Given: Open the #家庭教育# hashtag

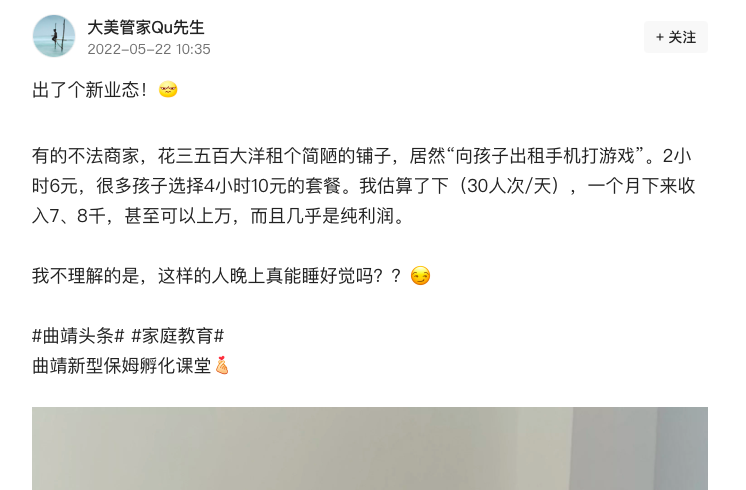Looking at the screenshot, I should coord(177,336).
